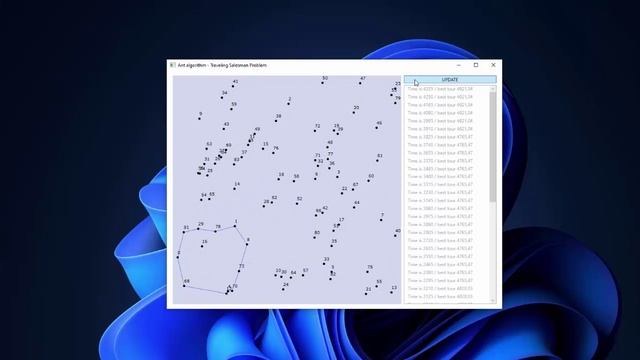Maximize the Ant algorithm window
This screenshot has width=640, height=360.
(476, 65)
